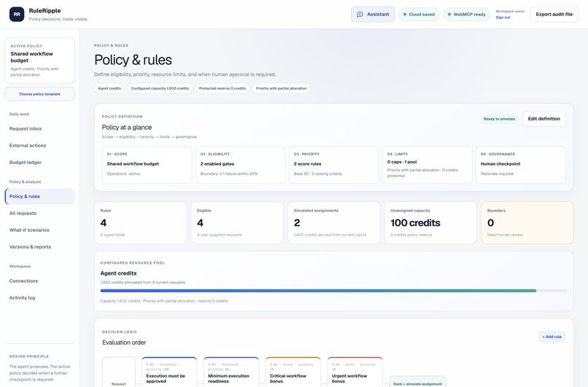The image size is (588, 387).
Task: Click the Simulated assignments stat card
Action: click(x=333, y=222)
